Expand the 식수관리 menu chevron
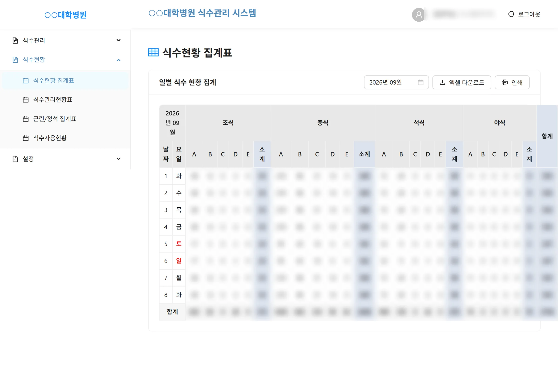 pos(119,40)
